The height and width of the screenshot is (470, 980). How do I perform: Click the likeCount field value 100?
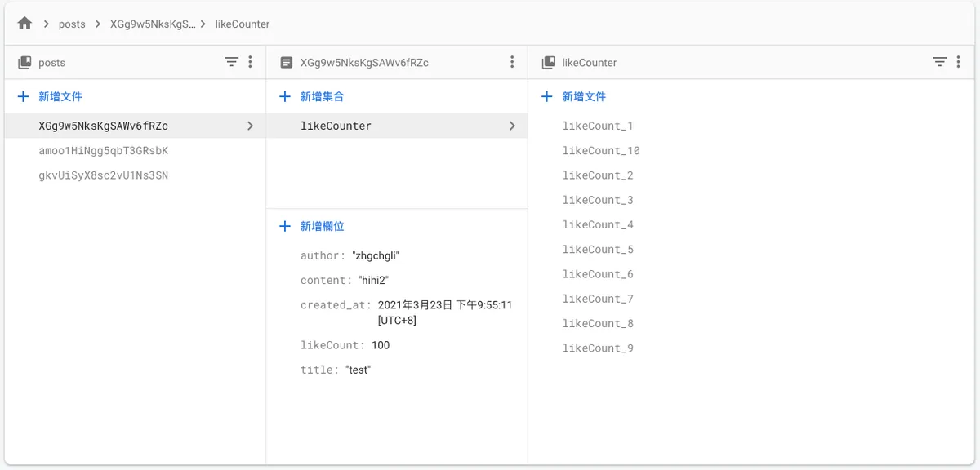(x=381, y=345)
